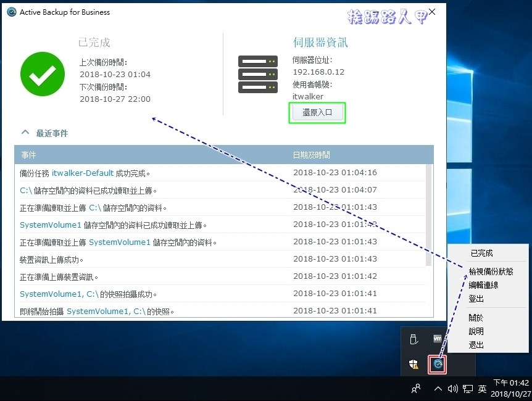The width and height of the screenshot is (532, 401).
Task: Open 說明 from the tray menu
Action: click(x=476, y=331)
